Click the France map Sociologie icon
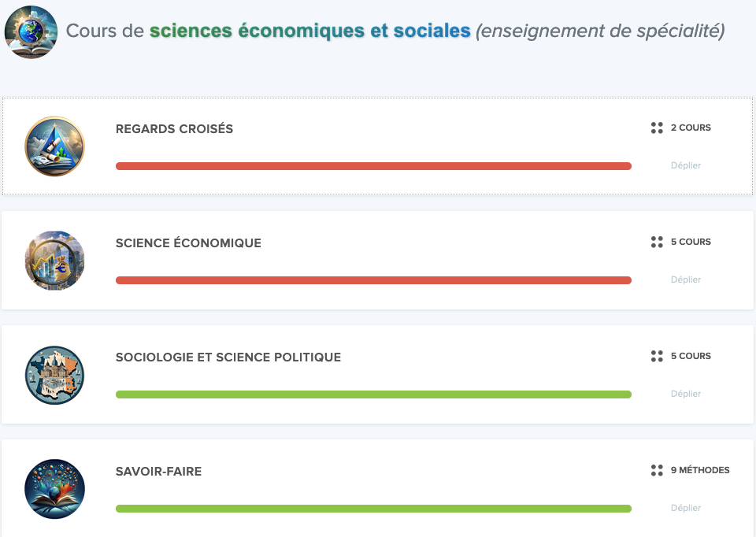756x537 pixels. (x=54, y=375)
